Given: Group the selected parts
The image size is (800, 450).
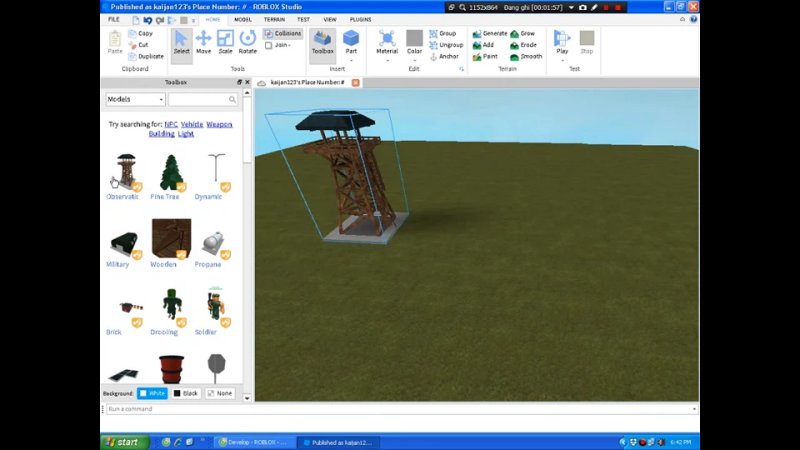Looking at the screenshot, I should 442,33.
